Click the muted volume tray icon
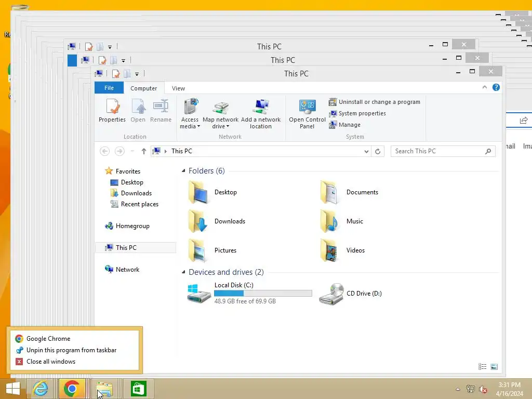The image size is (532, 399). coord(483,389)
